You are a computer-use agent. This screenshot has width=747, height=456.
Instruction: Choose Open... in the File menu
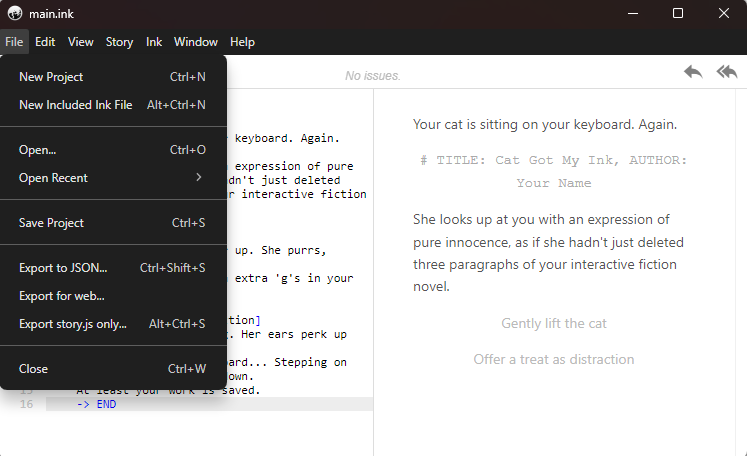(x=113, y=150)
